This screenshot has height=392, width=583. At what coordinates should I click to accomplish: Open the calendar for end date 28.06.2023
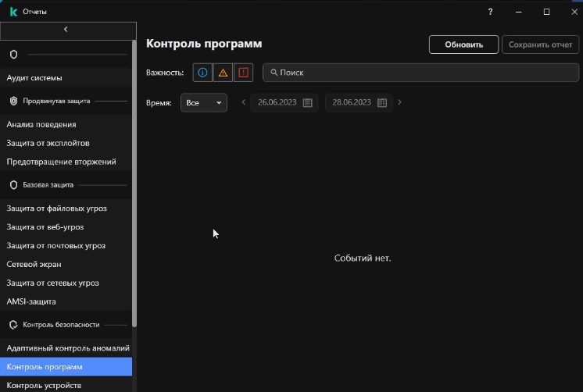(382, 102)
